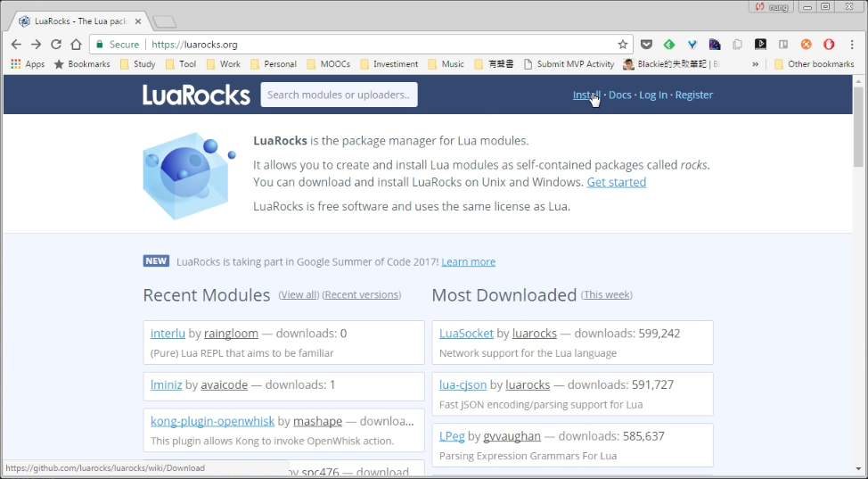Open the MOOCs bookmarks folder
Image resolution: width=868 pixels, height=479 pixels.
click(328, 63)
